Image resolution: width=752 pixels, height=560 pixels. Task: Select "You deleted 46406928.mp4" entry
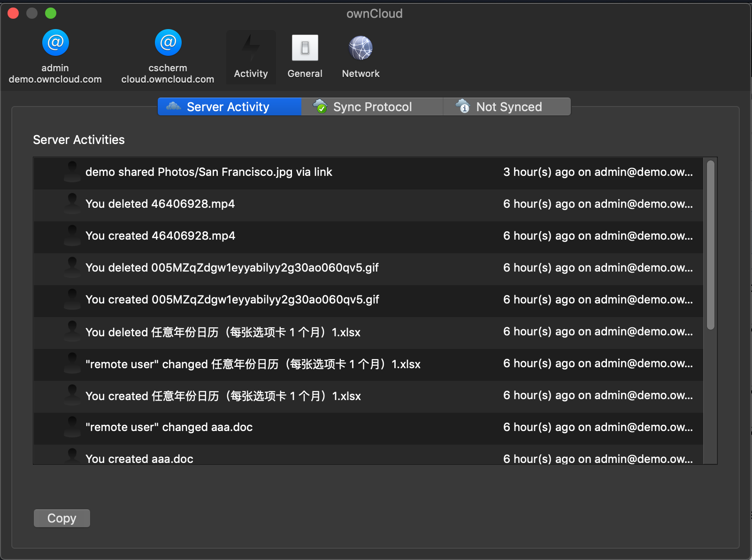pyautogui.click(x=160, y=204)
